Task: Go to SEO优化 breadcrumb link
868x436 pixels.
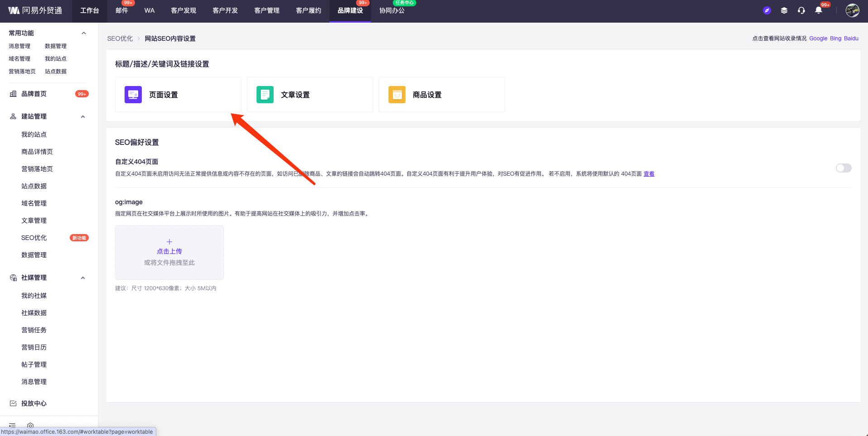Action: (120, 38)
